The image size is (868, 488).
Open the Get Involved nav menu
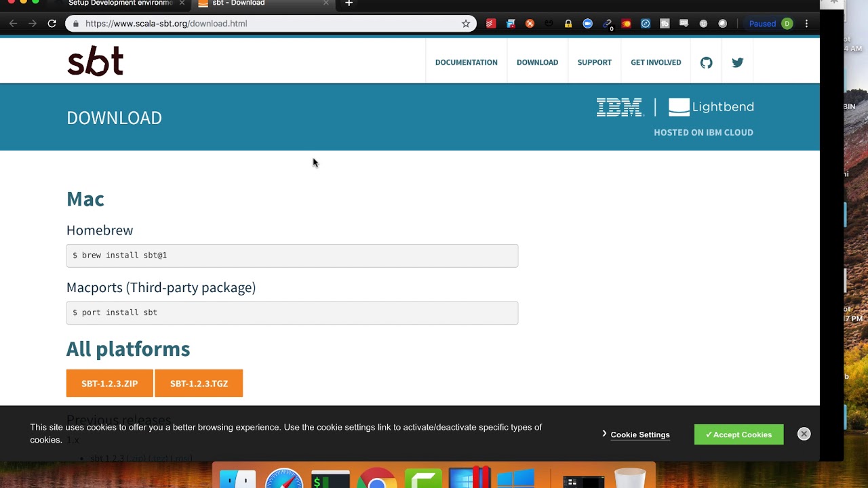[656, 62]
